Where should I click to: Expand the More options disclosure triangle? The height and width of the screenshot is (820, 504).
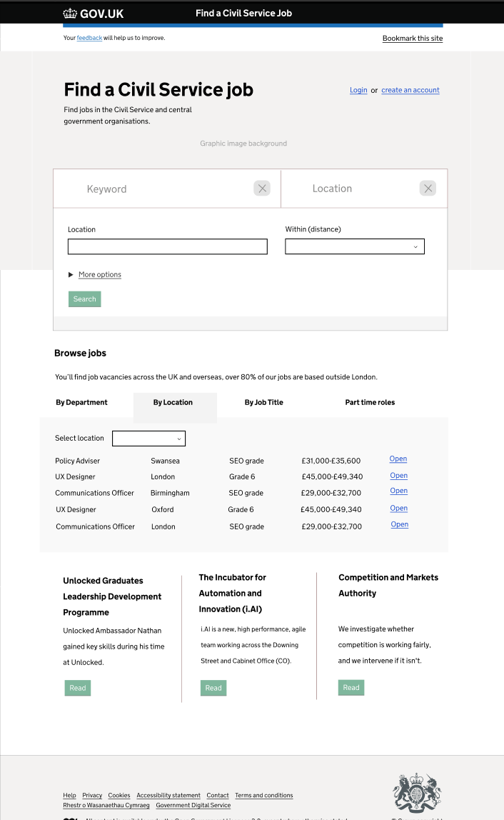pos(71,275)
